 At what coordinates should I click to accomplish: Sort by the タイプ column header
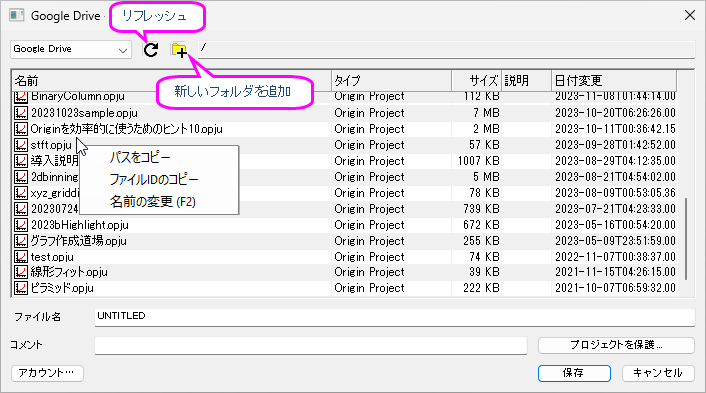tap(391, 81)
